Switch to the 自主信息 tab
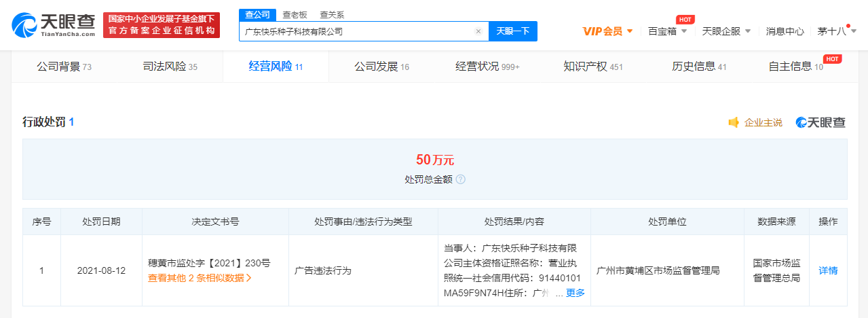The image size is (868, 318). 795,67
